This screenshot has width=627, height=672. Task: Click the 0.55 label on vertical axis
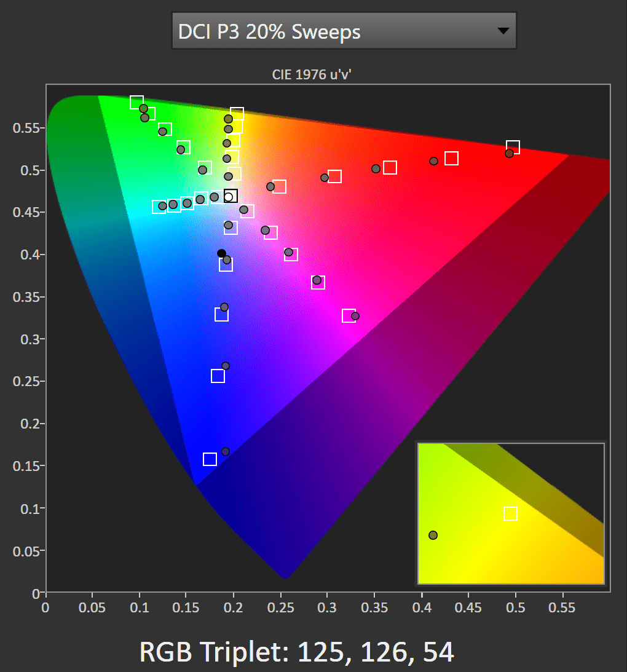point(26,128)
